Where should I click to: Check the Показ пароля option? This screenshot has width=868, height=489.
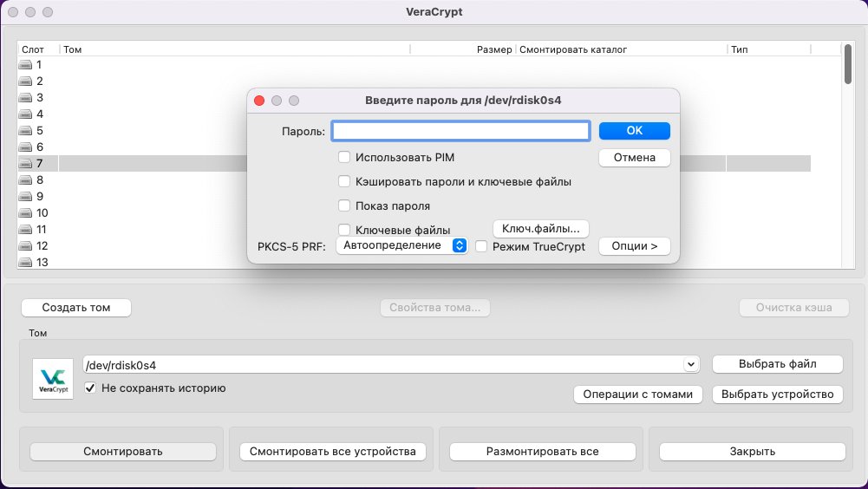tap(343, 205)
